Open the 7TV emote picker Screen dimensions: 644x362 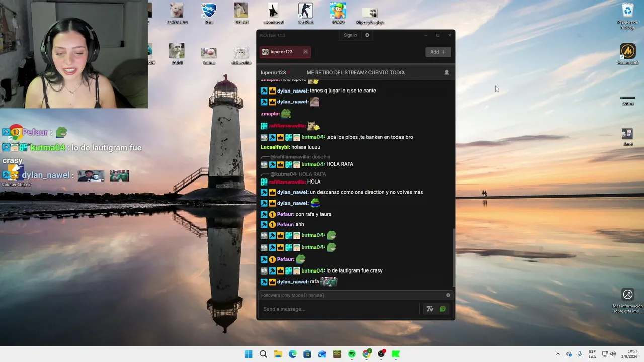(430, 309)
